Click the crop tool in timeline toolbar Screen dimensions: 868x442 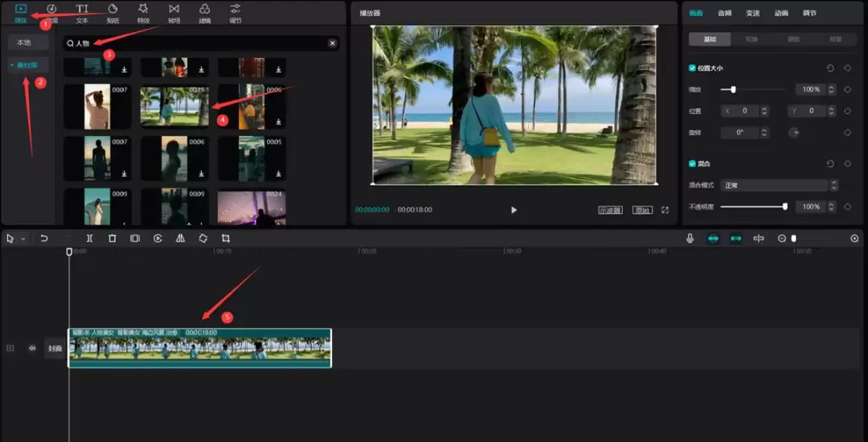(226, 239)
